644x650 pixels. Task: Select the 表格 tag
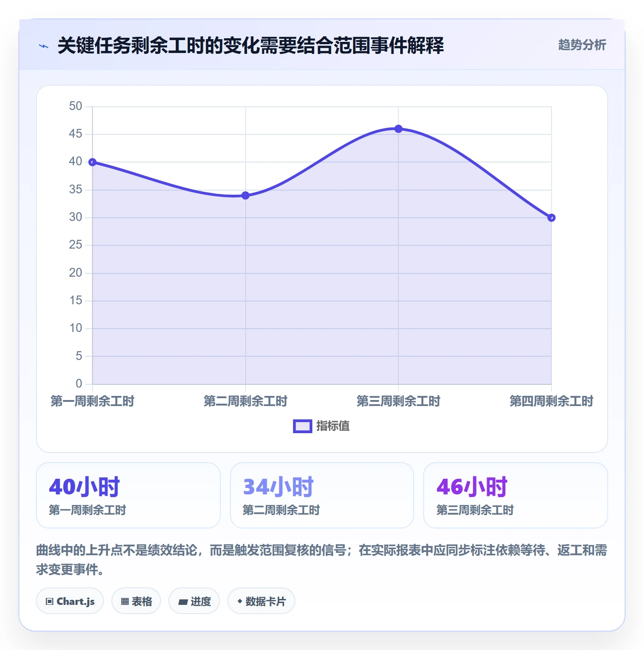click(136, 601)
